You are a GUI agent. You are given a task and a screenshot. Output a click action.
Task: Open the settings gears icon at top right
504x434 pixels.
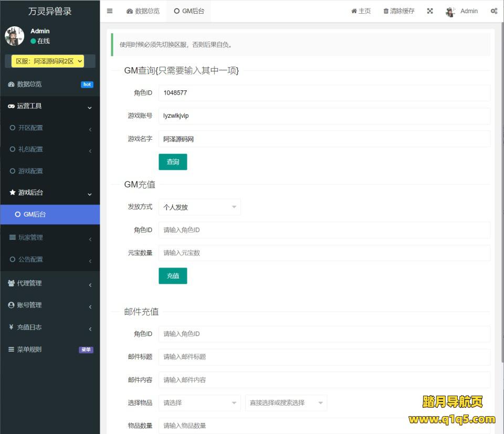click(x=493, y=11)
